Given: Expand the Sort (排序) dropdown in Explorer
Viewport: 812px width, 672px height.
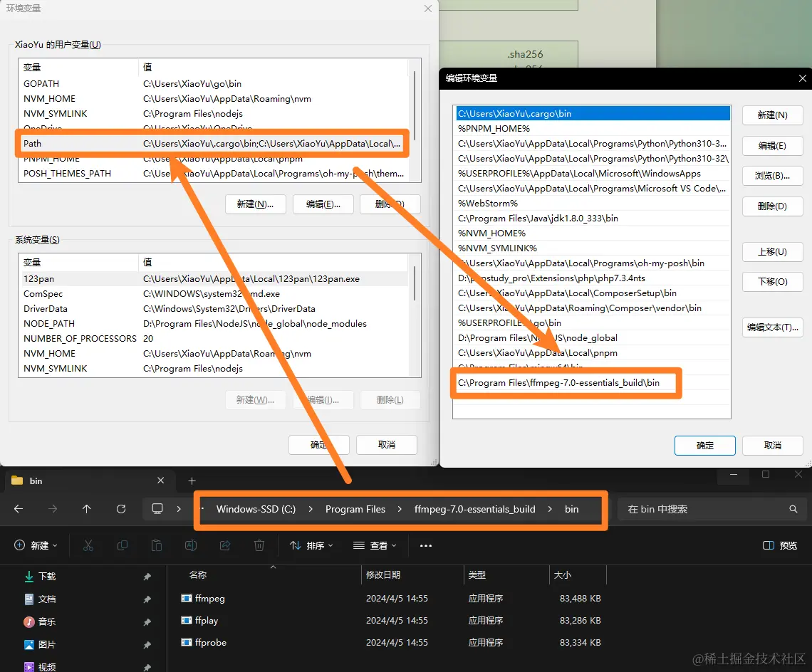Looking at the screenshot, I should pos(311,545).
